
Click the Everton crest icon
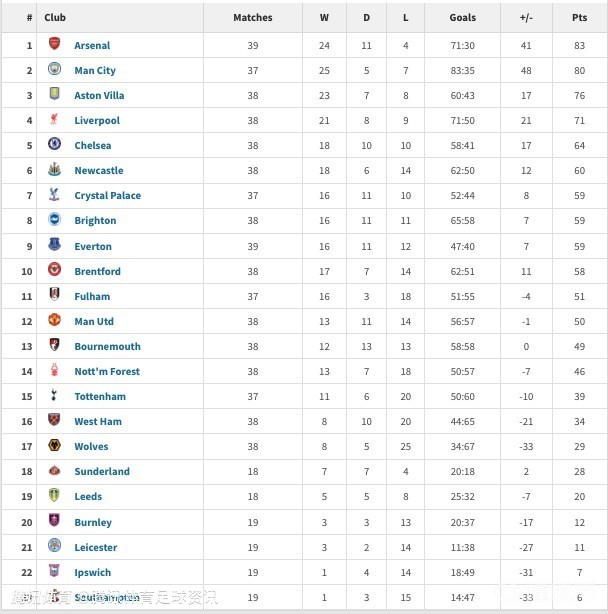[x=54, y=245]
